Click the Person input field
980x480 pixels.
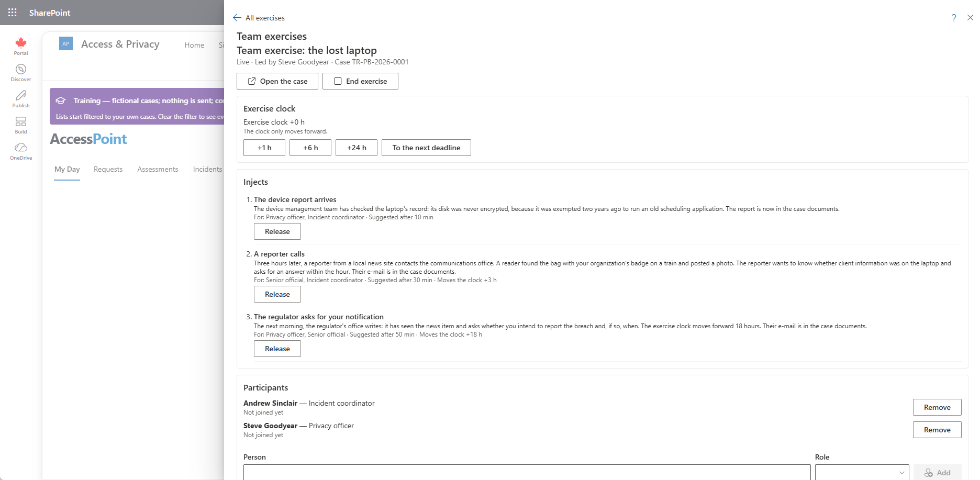pyautogui.click(x=527, y=472)
